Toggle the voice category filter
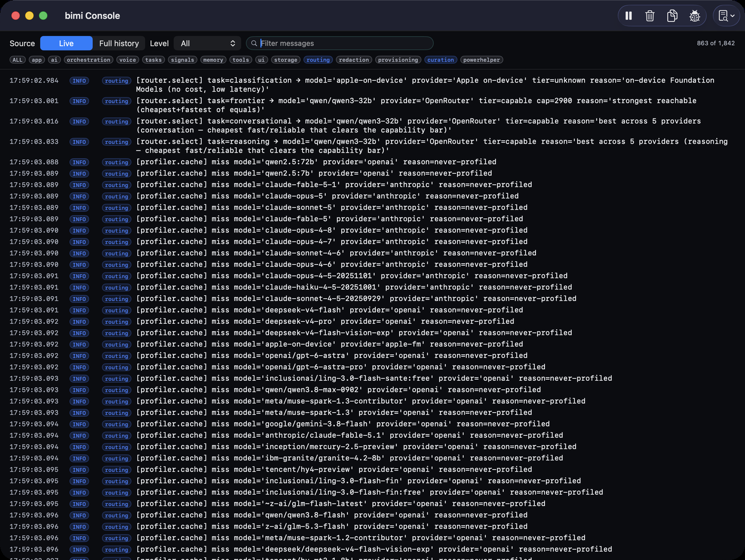This screenshot has height=560, width=745. click(128, 60)
